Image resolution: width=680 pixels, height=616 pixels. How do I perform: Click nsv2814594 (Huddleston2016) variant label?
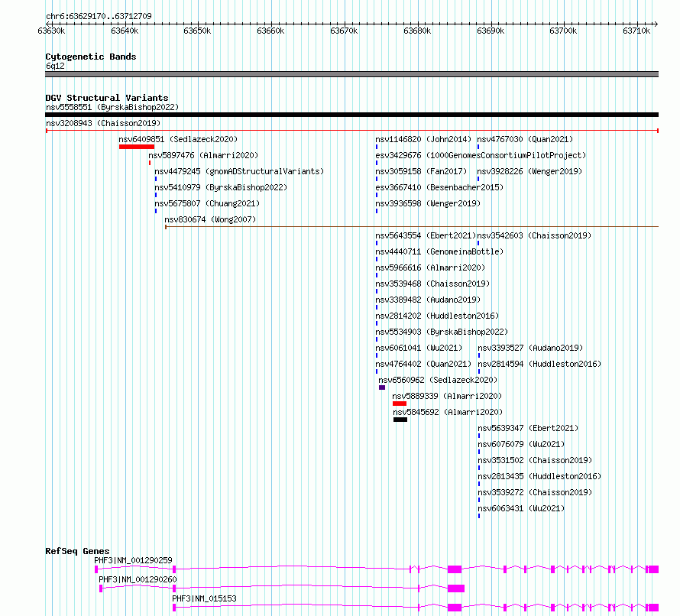click(540, 364)
